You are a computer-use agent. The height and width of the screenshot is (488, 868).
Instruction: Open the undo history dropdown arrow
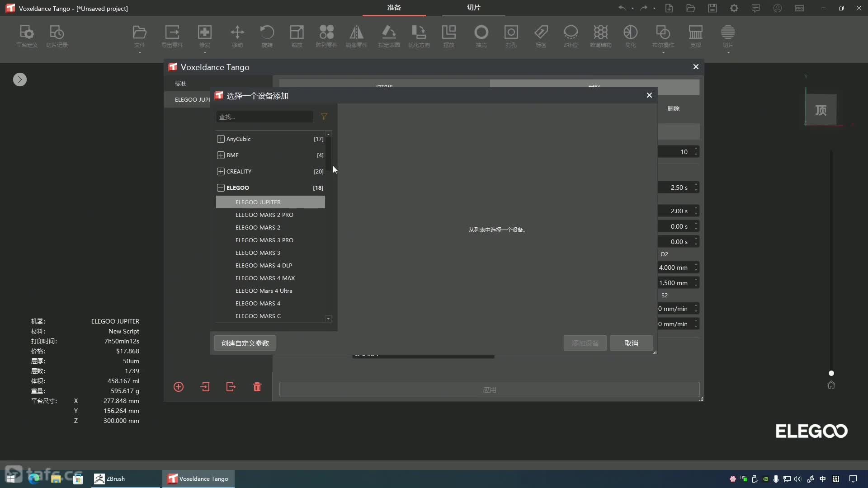pos(632,8)
